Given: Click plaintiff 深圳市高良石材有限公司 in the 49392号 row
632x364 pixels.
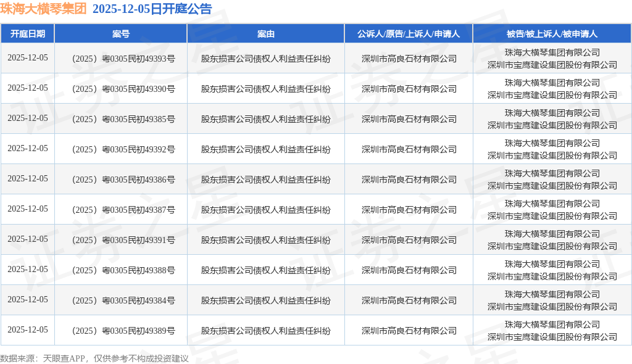Looking at the screenshot, I should tap(409, 149).
